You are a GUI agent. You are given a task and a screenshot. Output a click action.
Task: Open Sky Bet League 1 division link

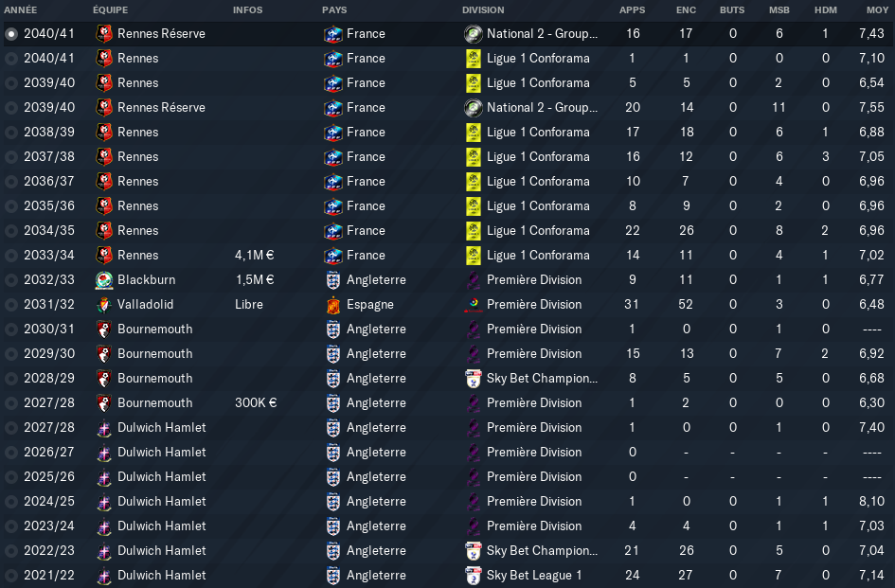534,575
